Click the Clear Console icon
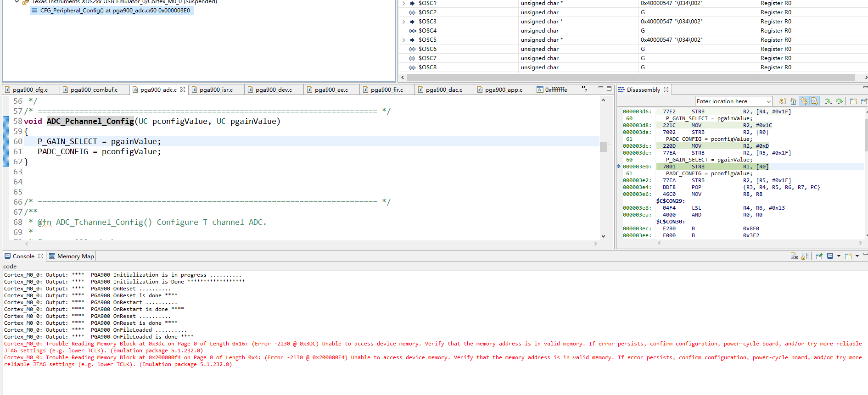 point(794,256)
